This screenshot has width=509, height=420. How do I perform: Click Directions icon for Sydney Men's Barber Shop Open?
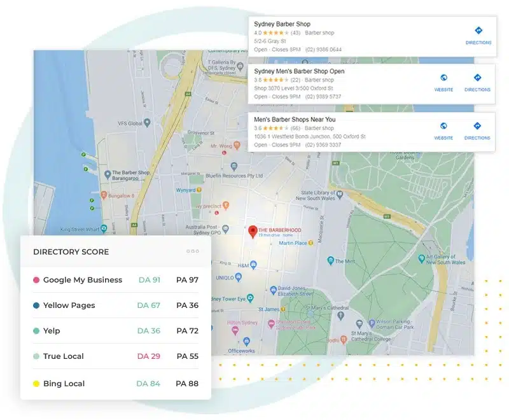[x=477, y=78]
